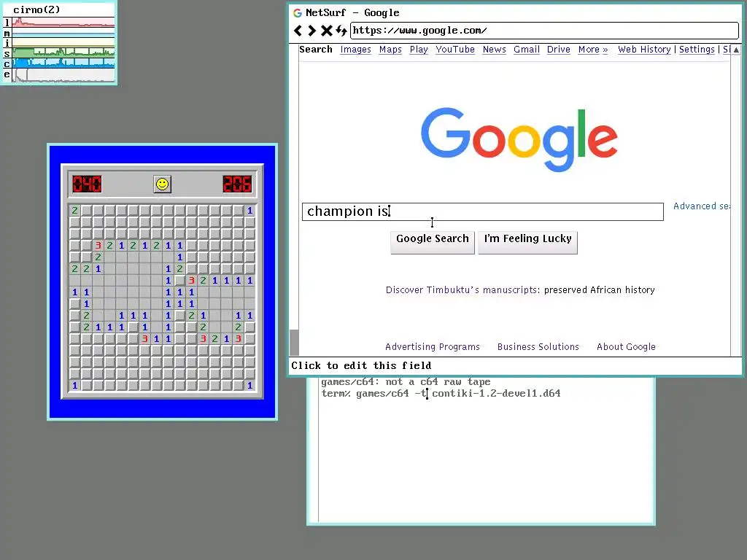Click the terminal window left scrollbar

point(314,449)
